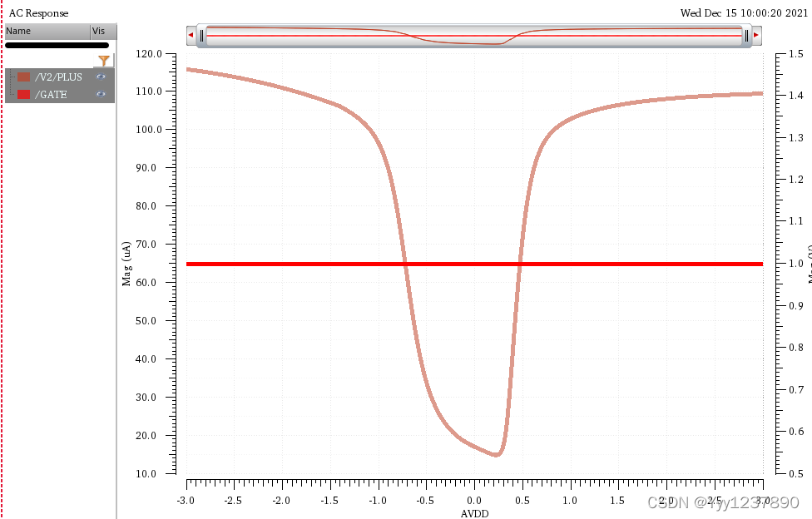812x519 pixels.
Task: Click the AVDD x-axis label
Action: (474, 513)
